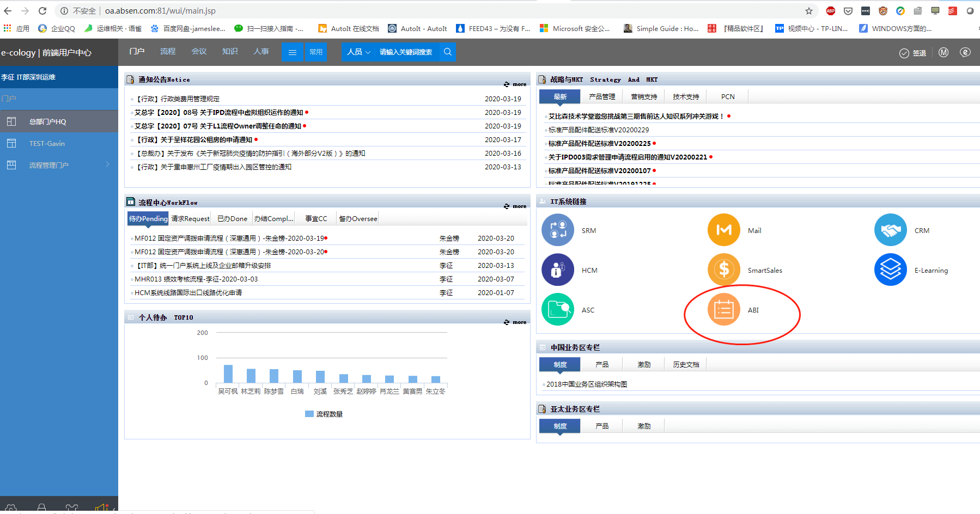Select 营销支持 tab in 战略与MKT
Viewport: 980px width, 514px height.
click(644, 96)
